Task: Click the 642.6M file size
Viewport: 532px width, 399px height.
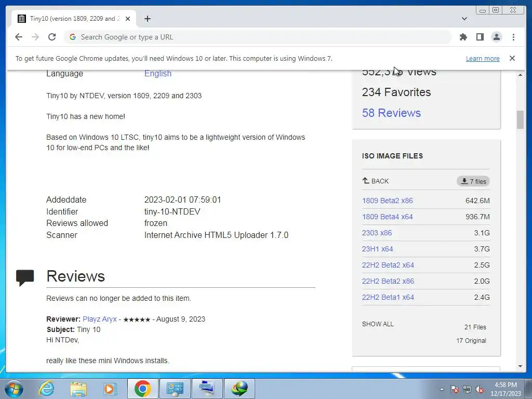Action: point(477,201)
